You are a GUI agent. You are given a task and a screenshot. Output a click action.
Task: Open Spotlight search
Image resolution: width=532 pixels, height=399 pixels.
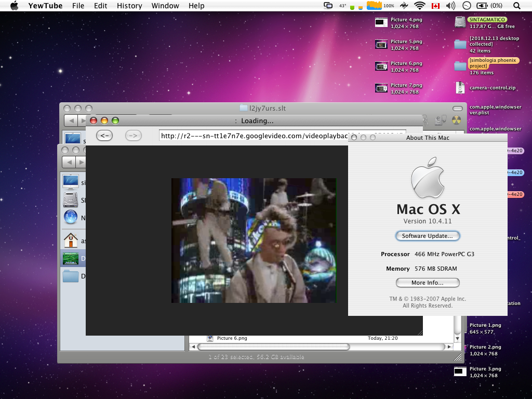[517, 5]
